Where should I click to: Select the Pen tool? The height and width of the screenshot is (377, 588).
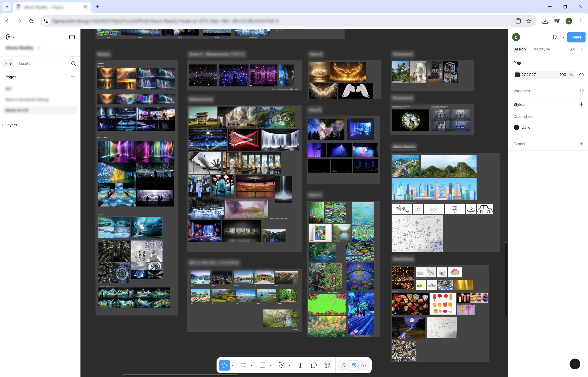[x=281, y=365]
